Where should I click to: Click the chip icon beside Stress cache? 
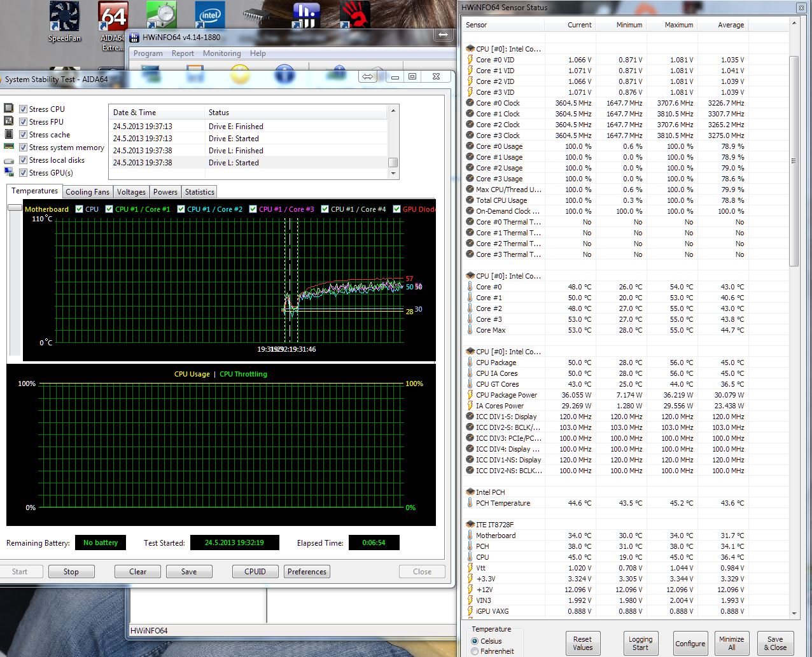point(9,134)
